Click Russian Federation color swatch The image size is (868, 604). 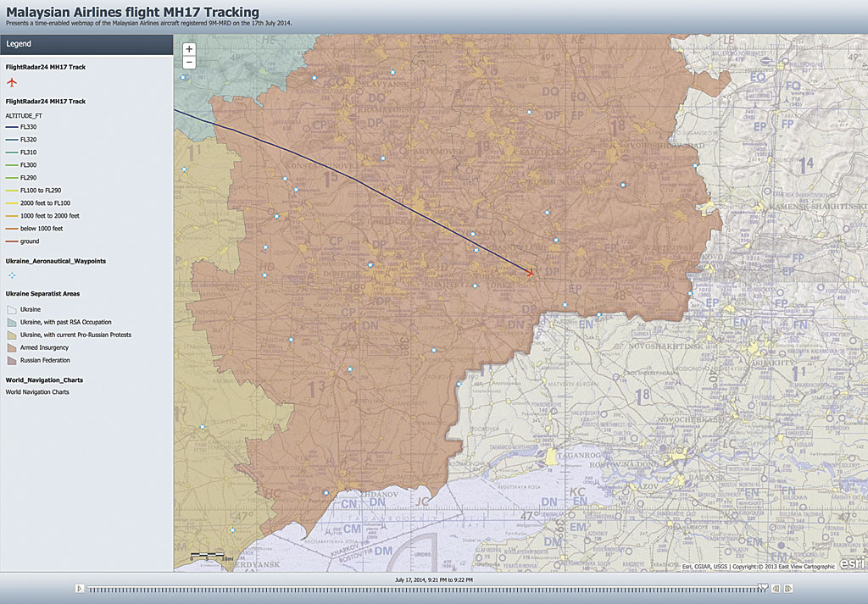coord(12,361)
